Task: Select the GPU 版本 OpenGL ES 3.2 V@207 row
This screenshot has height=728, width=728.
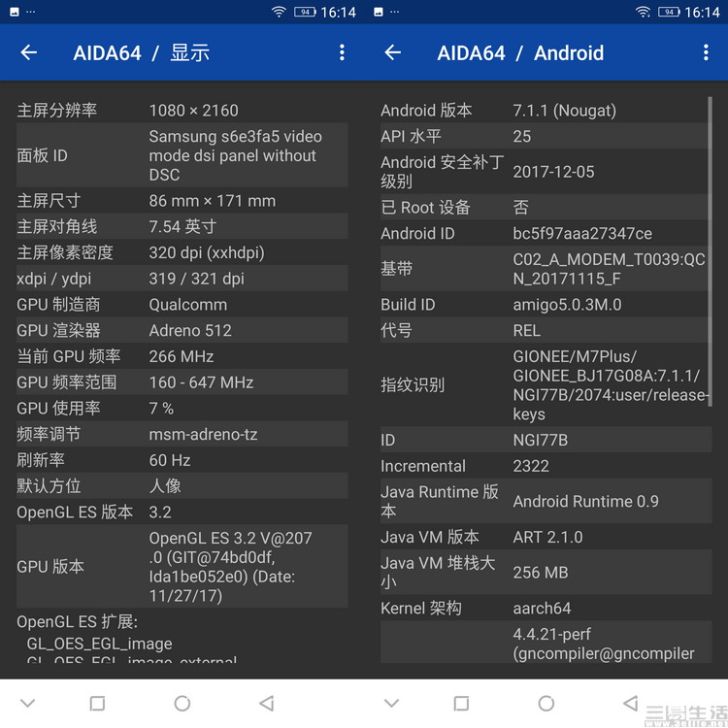Action: click(182, 567)
